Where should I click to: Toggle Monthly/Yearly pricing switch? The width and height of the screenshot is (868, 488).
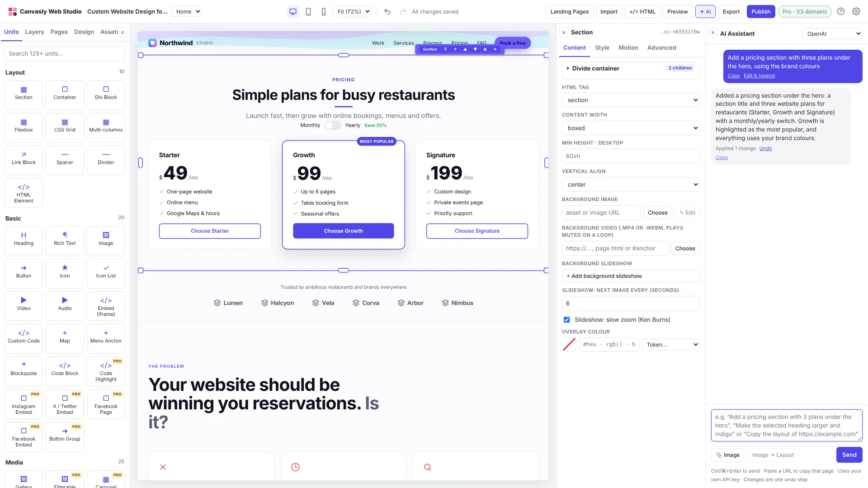[332, 125]
